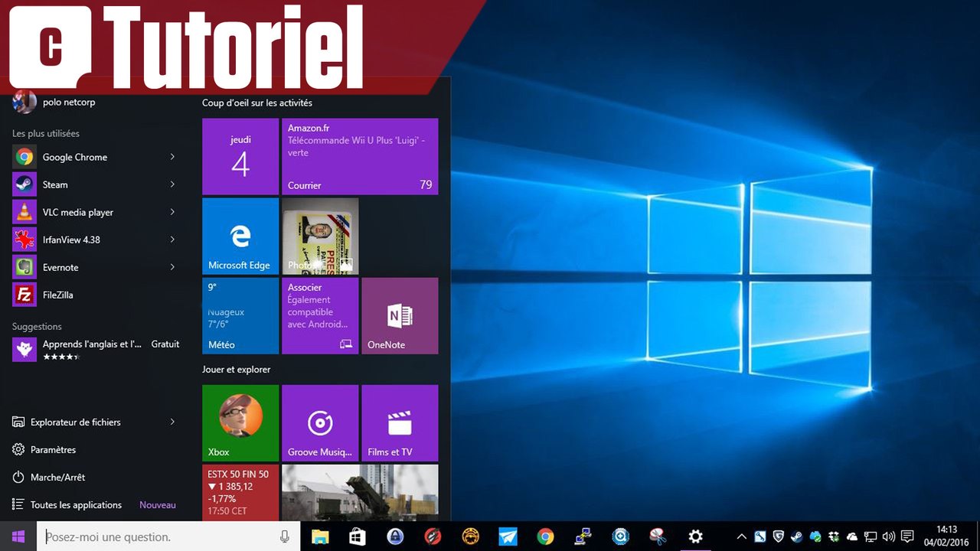Open the suggested app Apprends l'anglais
980x551 pixels.
point(95,349)
